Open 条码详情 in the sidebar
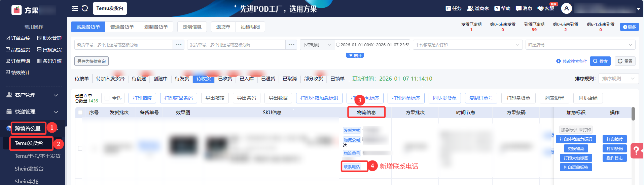This screenshot has width=644, height=185. click(x=49, y=61)
